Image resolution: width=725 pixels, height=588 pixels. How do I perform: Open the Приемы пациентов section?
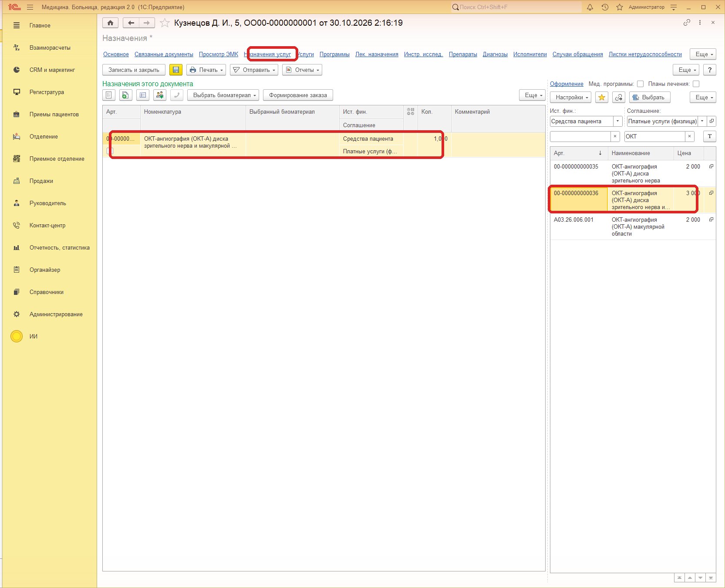pos(54,114)
